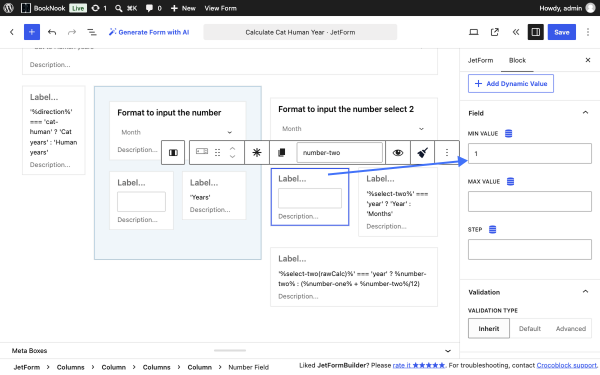Screen dimensions: 600x375
Task: Open the editor options three-dot menu
Action: click(588, 32)
